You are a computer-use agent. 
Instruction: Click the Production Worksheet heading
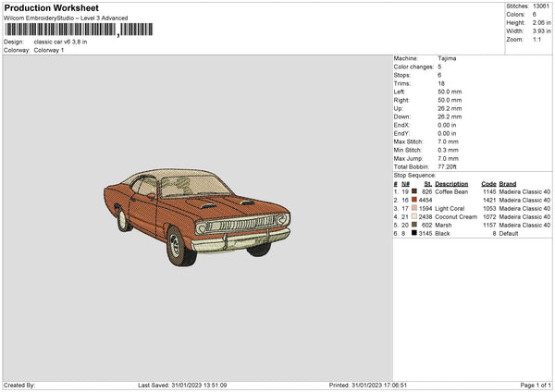(x=44, y=6)
